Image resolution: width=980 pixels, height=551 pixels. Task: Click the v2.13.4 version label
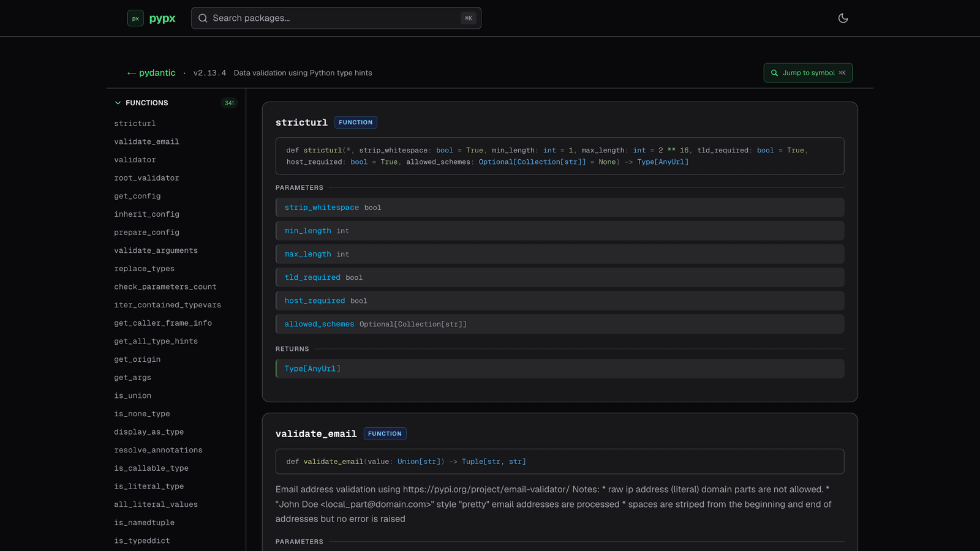point(209,73)
